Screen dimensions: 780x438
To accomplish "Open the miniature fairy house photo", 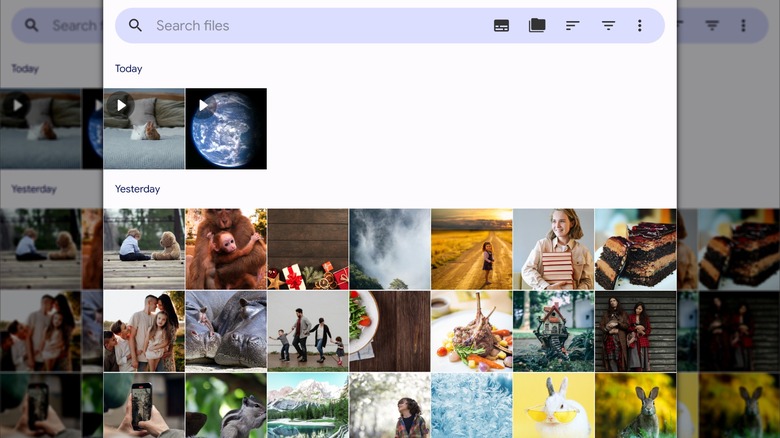I will pos(554,331).
